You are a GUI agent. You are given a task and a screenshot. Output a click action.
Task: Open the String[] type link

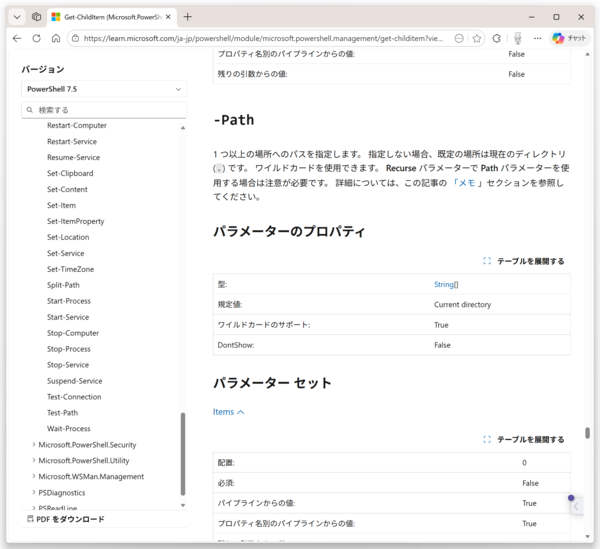(x=446, y=284)
